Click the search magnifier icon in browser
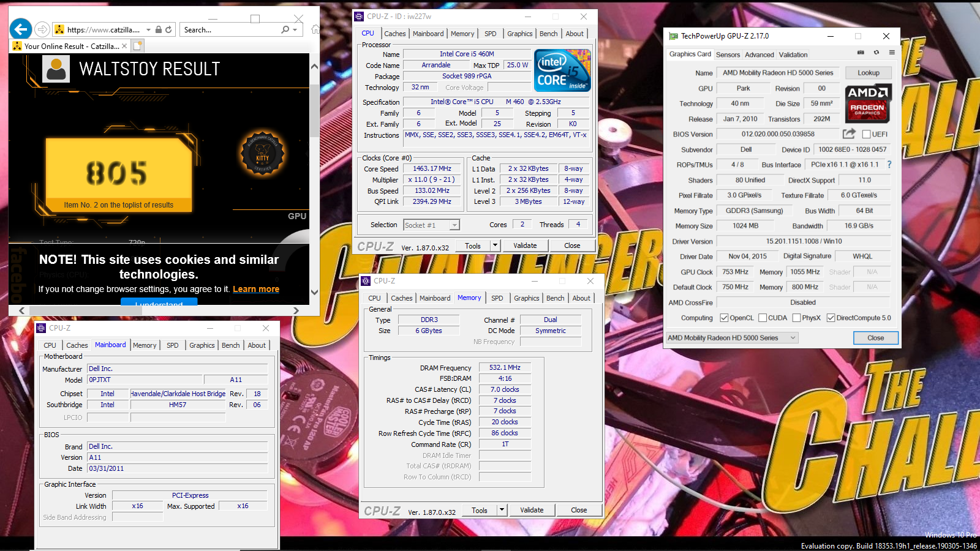The image size is (980, 551). point(285,29)
